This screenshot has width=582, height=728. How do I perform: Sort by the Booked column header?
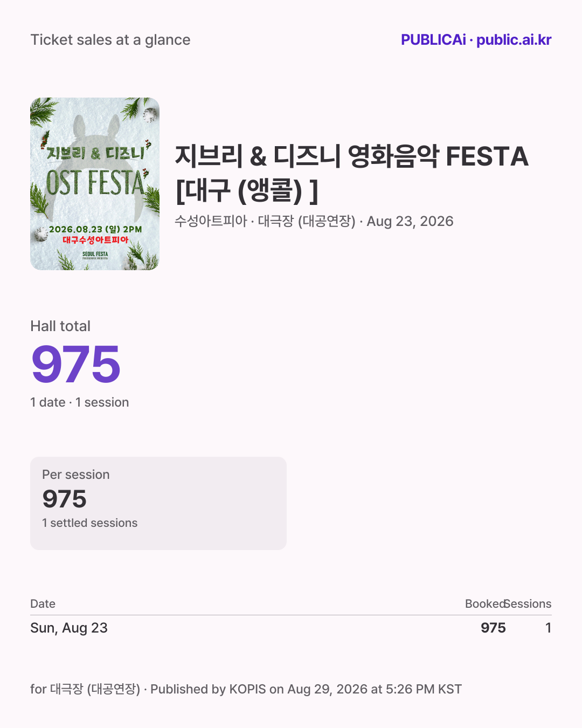[x=485, y=604]
